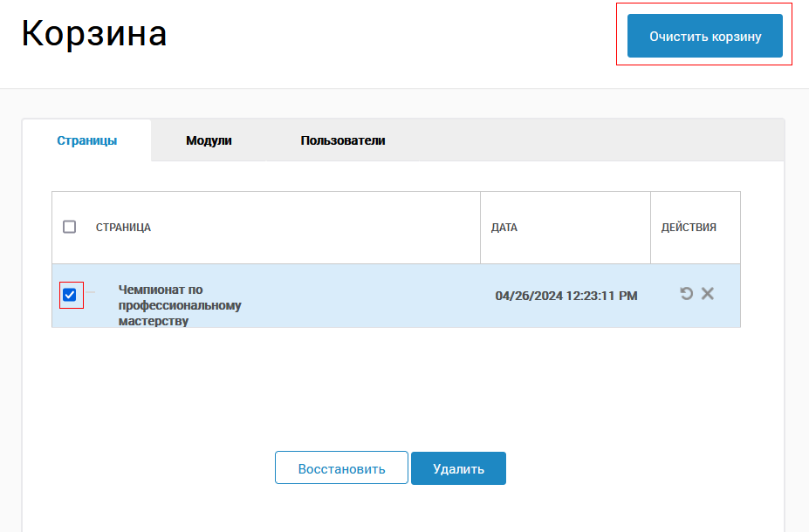Click the ДЕЙСТВИЯ column header
Viewport: 809px width, 532px height.
[x=689, y=228]
